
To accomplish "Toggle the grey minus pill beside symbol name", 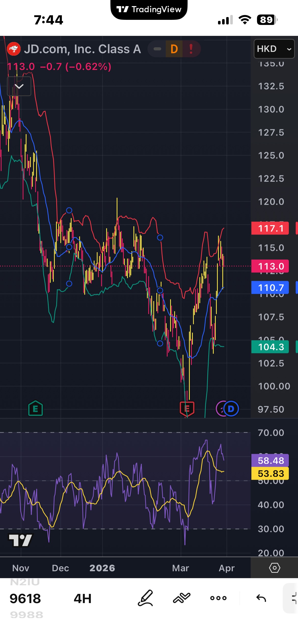I will pyautogui.click(x=157, y=49).
